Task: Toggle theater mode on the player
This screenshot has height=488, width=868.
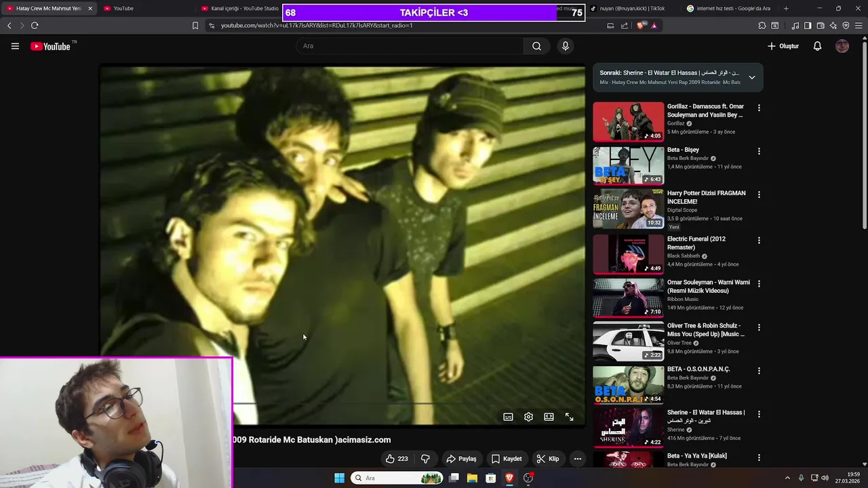Action: (x=549, y=417)
